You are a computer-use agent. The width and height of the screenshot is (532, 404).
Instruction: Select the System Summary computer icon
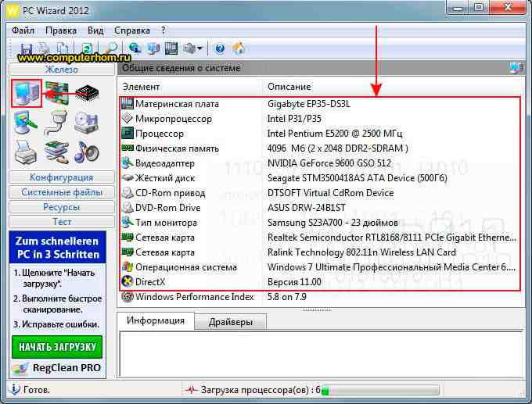[x=27, y=93]
